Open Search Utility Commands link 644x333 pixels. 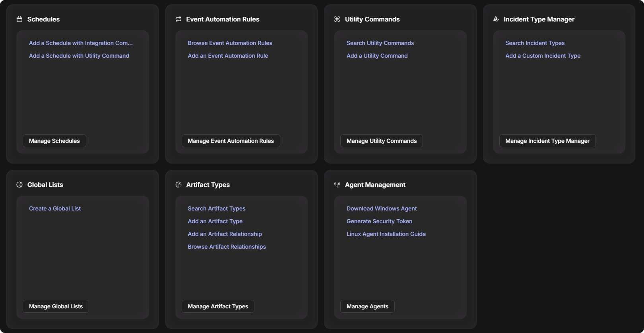[380, 43]
